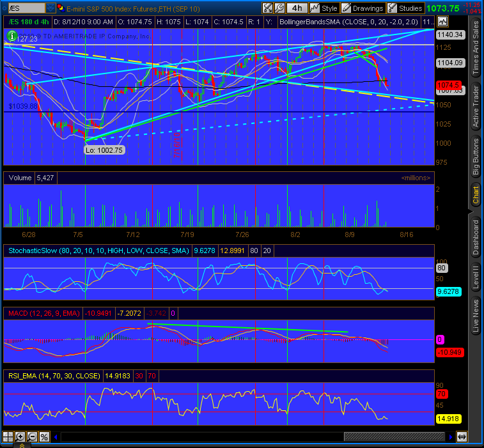The image size is (484, 448).
Task: Open the Live News side tab
Action: [x=476, y=316]
